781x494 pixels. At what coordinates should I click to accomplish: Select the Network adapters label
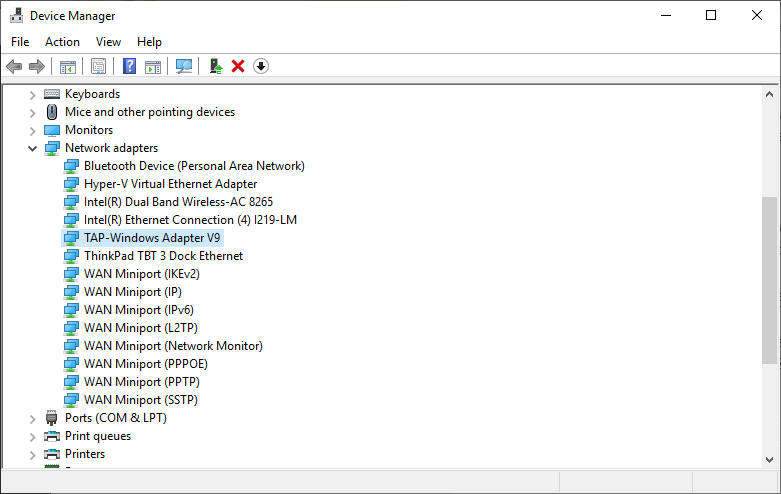(x=112, y=148)
